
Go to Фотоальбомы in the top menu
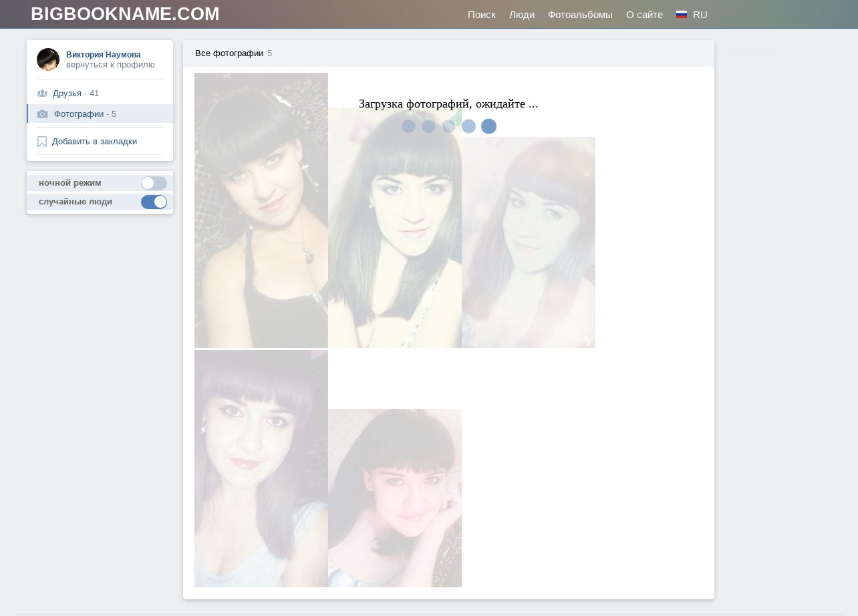(579, 15)
